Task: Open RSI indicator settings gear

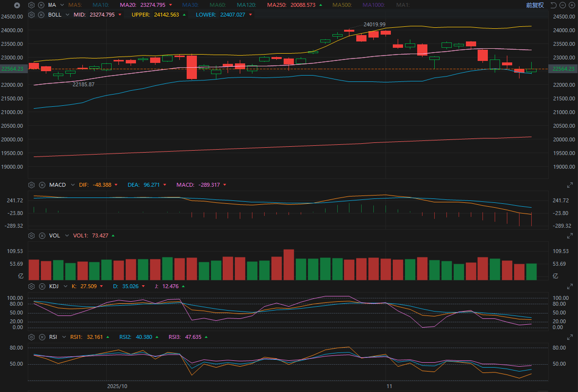Action: (x=31, y=337)
